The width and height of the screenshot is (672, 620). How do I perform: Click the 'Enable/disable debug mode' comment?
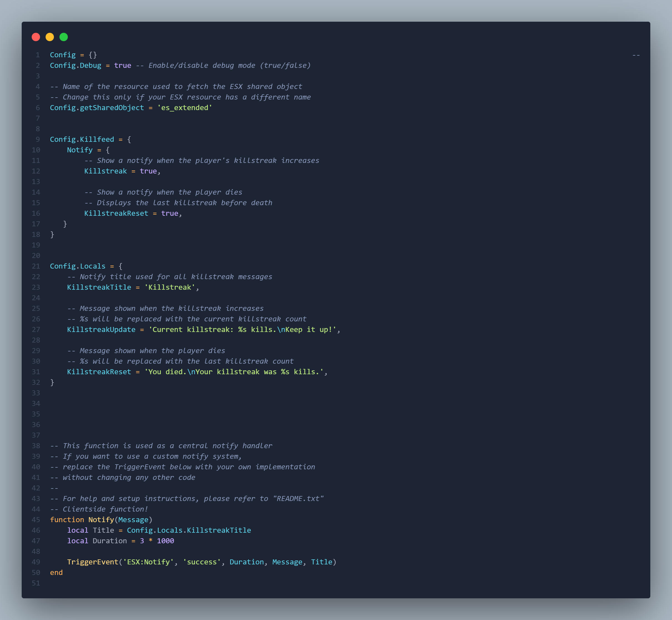click(x=223, y=65)
